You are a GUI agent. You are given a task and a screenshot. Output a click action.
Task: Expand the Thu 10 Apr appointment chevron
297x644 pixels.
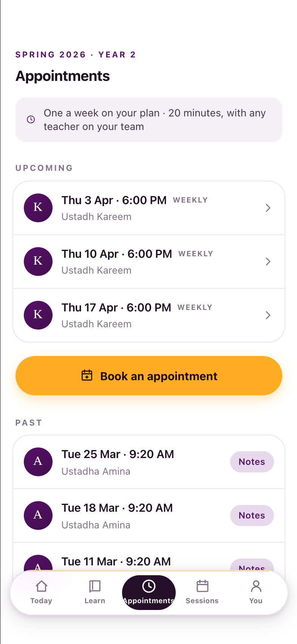point(268,262)
